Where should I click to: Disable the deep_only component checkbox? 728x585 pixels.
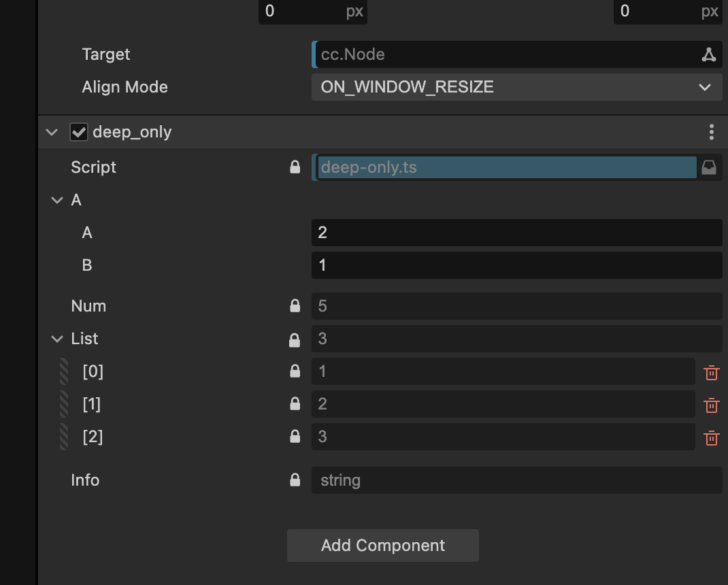[x=79, y=132]
